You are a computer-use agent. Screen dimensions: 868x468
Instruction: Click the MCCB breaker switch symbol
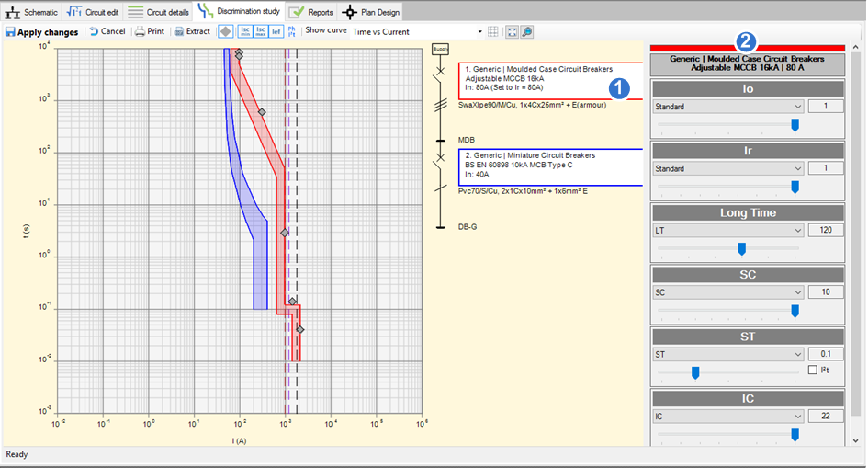[439, 77]
